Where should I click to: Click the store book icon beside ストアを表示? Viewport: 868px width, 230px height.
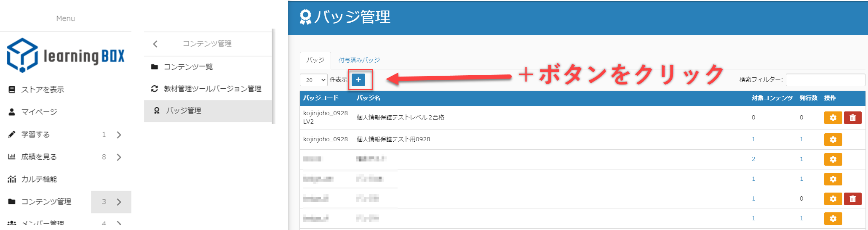pos(12,90)
